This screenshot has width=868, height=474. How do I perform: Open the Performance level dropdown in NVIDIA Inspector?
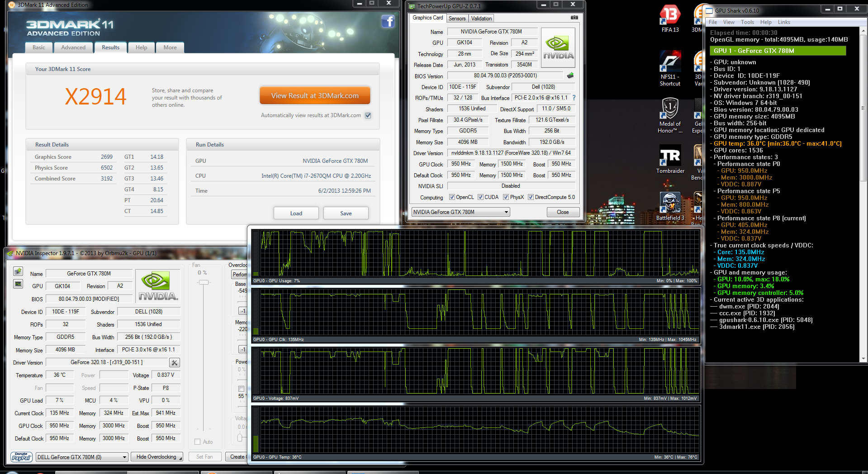[239, 275]
